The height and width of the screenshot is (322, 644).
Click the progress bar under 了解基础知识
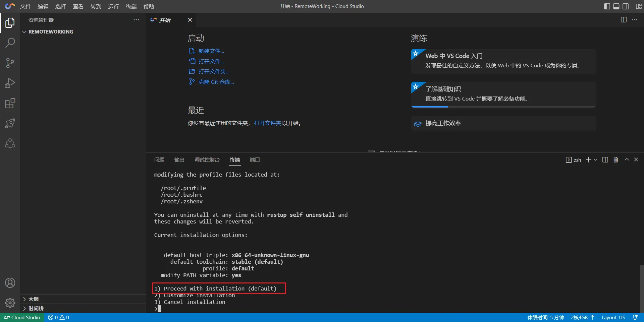point(503,107)
